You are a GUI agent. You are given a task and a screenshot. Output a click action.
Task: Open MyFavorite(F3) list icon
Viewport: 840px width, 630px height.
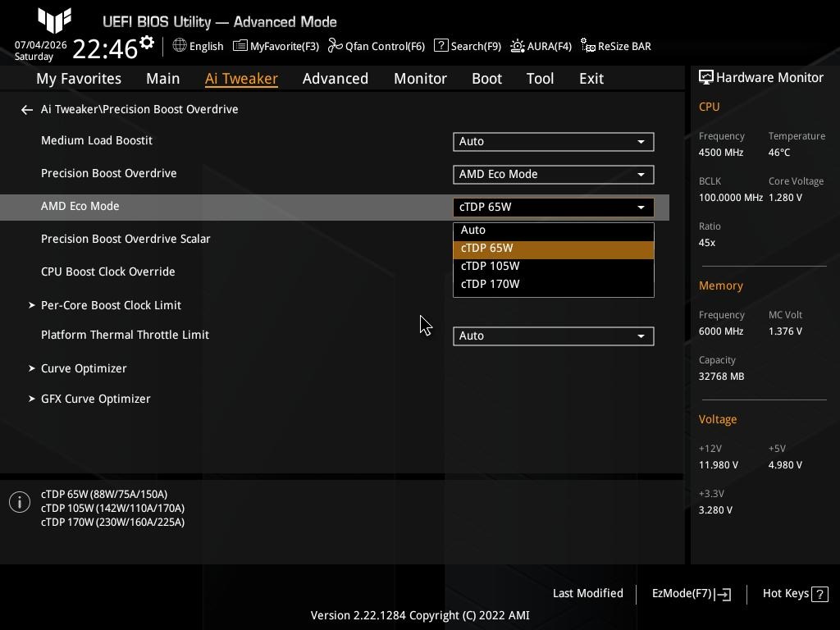(240, 46)
